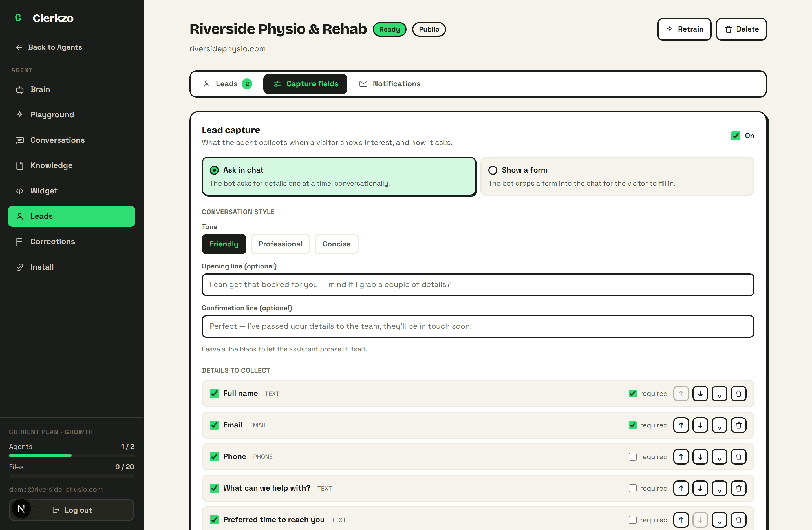Delete the Full name field

[x=739, y=394]
